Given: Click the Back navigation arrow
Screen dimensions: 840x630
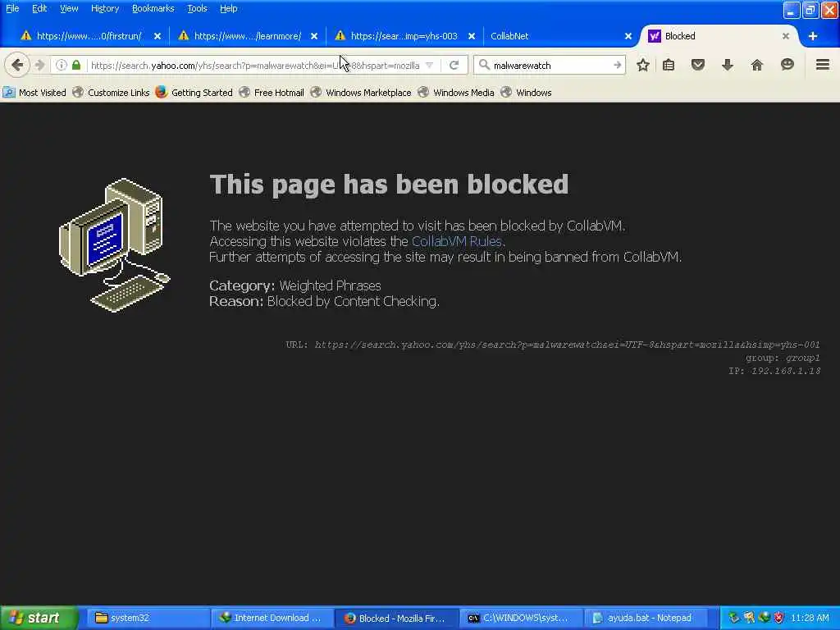Looking at the screenshot, I should click(x=17, y=66).
